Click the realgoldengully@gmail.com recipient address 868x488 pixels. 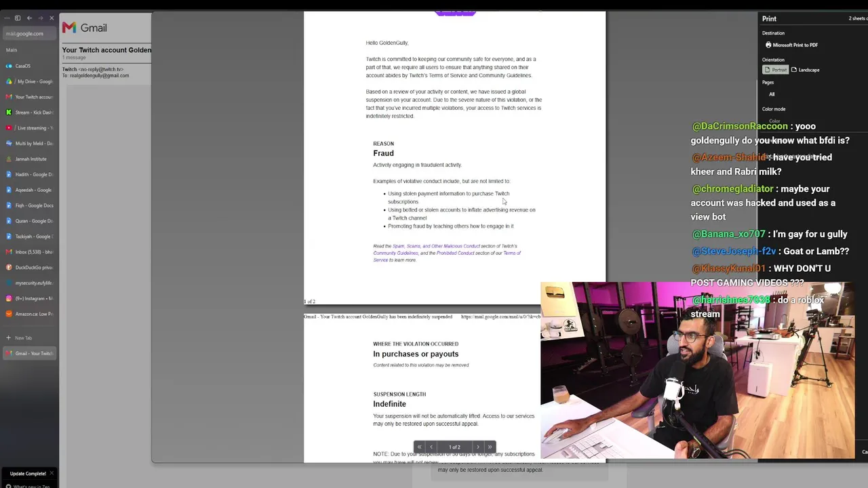click(x=99, y=75)
